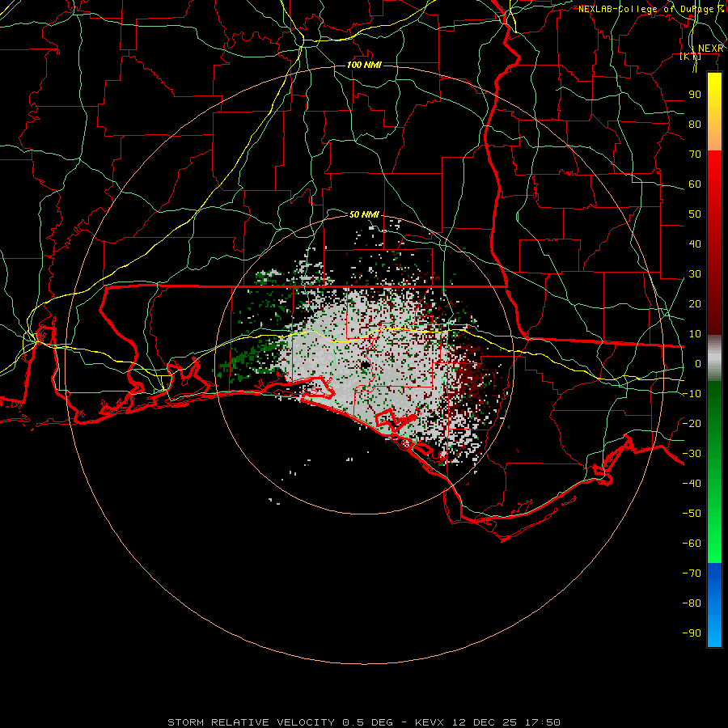
Task: Select the -40 value on the velocity scale
Action: click(x=692, y=484)
